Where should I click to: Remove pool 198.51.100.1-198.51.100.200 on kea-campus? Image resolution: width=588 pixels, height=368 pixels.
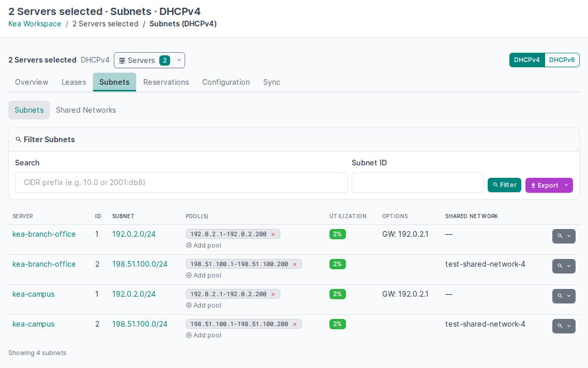point(295,324)
